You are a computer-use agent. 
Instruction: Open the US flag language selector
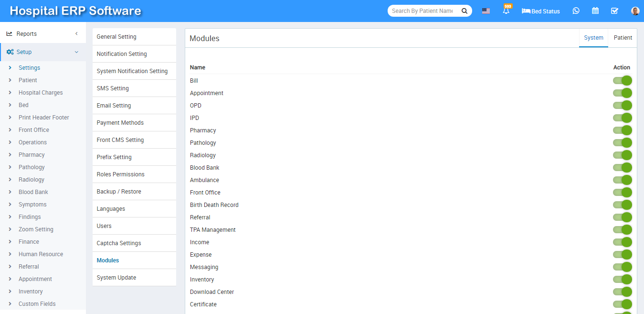(x=486, y=11)
